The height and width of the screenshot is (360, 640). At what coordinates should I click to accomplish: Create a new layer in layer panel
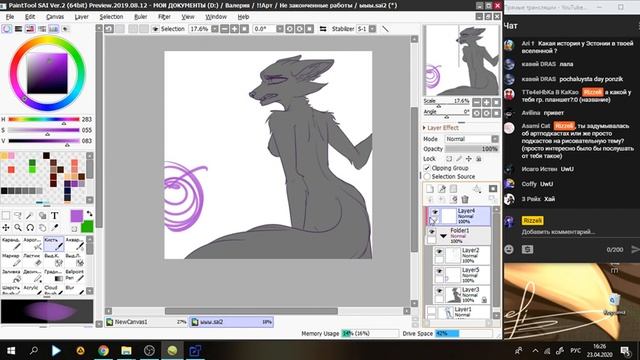tap(430, 189)
